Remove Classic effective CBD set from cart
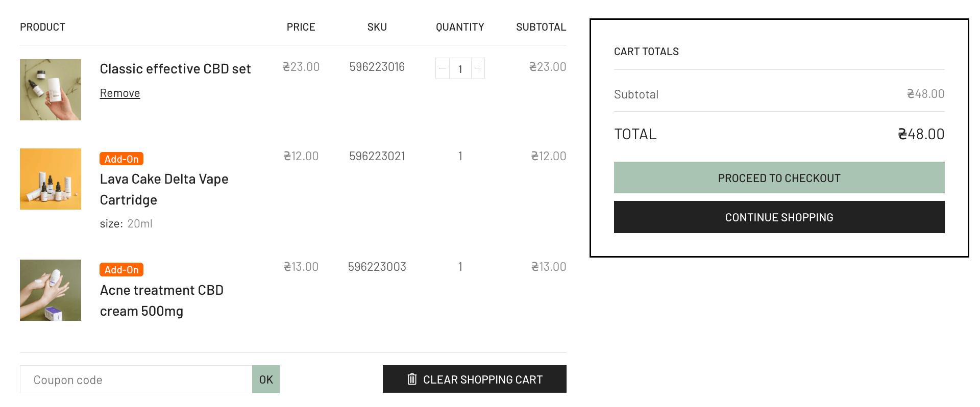 click(x=120, y=93)
